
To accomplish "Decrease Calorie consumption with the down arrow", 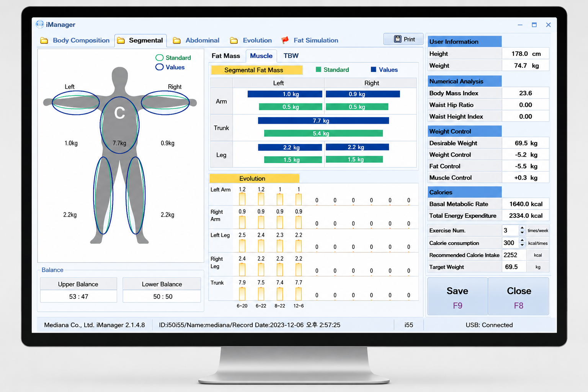I will 522,245.
